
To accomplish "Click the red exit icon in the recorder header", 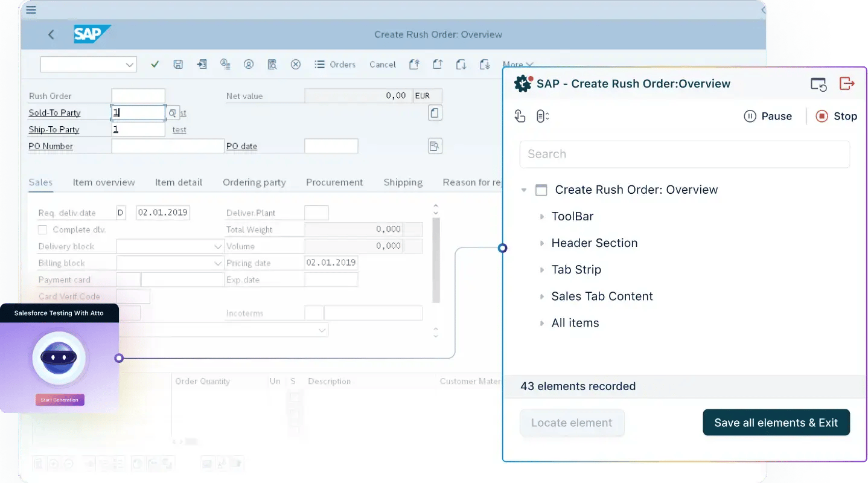I will pos(847,84).
